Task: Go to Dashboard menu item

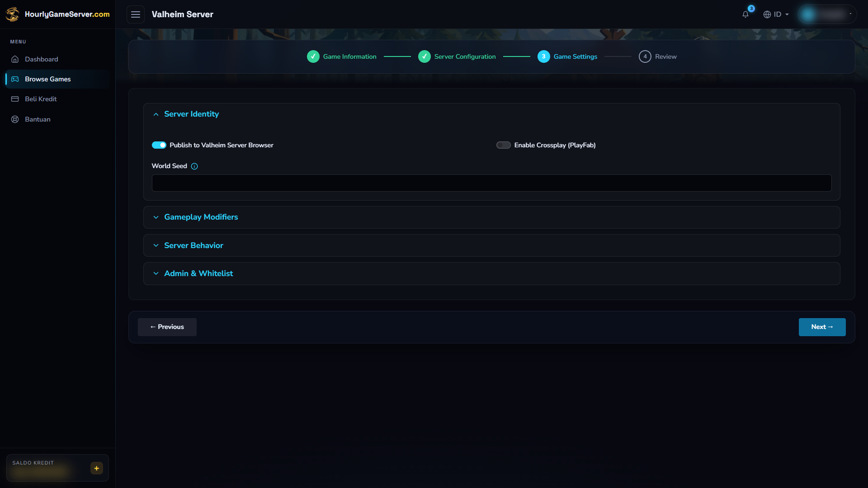Action: point(57,59)
